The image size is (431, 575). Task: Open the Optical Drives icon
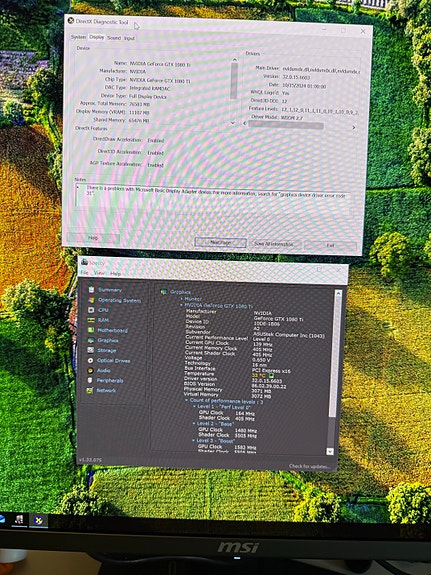[90, 360]
